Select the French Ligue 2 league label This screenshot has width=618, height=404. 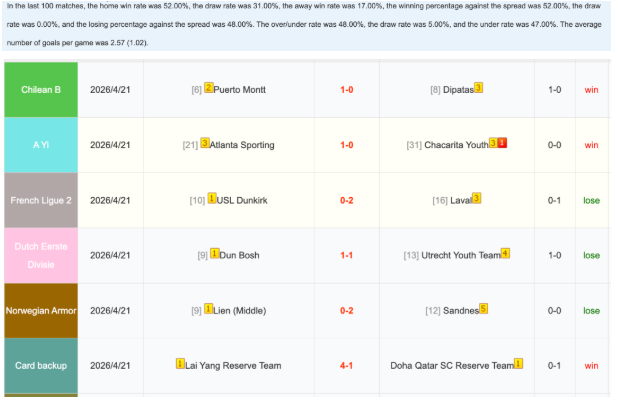[x=41, y=200]
